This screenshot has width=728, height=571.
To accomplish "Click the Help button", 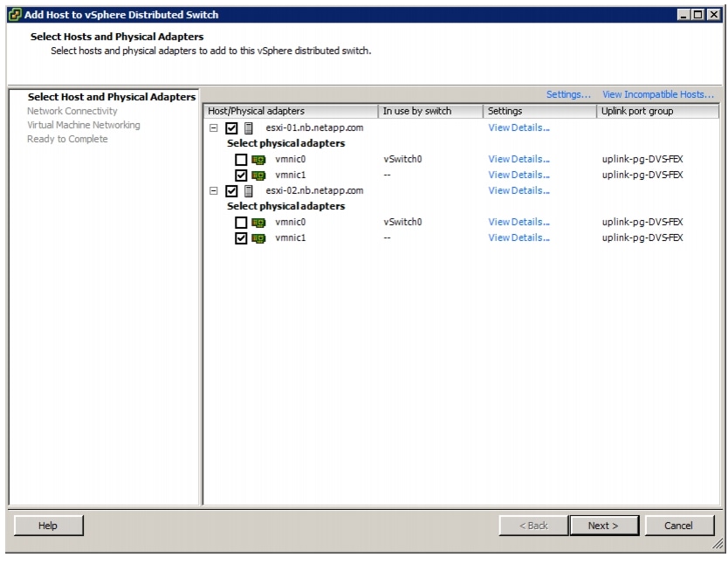I will tap(49, 526).
